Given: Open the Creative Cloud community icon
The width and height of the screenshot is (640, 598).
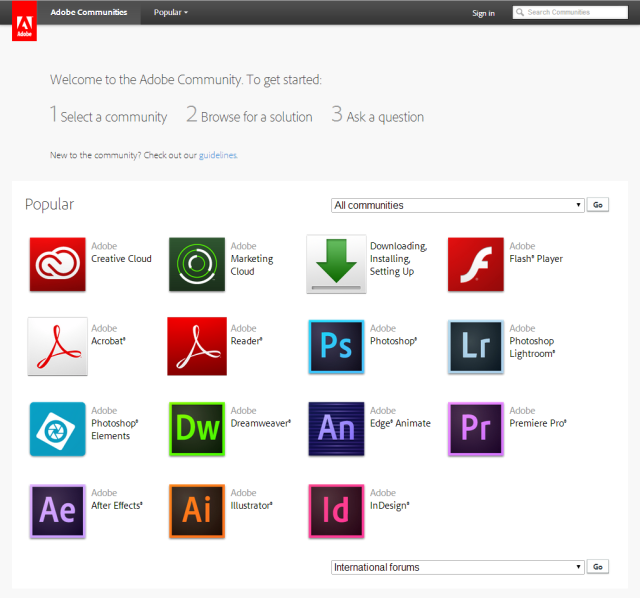Looking at the screenshot, I should 58,264.
